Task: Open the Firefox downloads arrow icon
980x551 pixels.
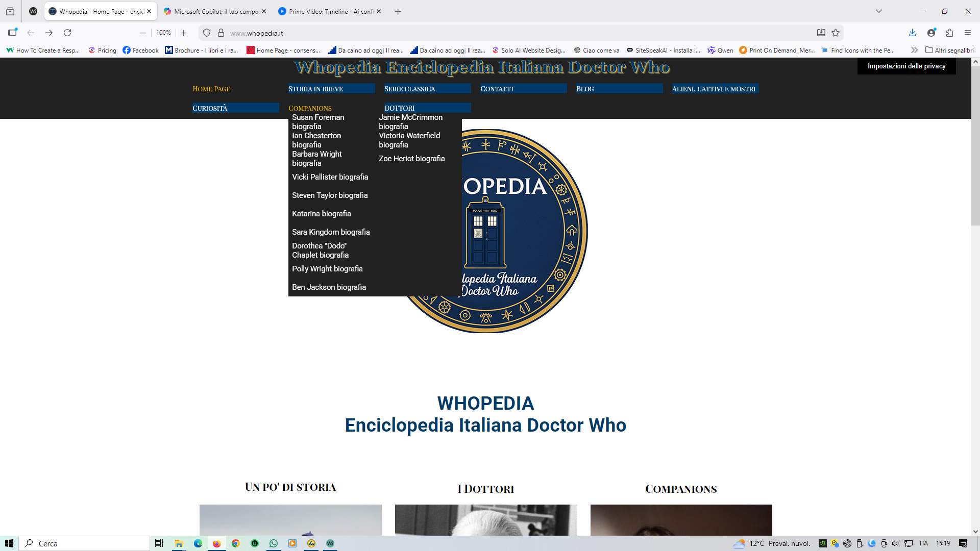Action: (912, 33)
